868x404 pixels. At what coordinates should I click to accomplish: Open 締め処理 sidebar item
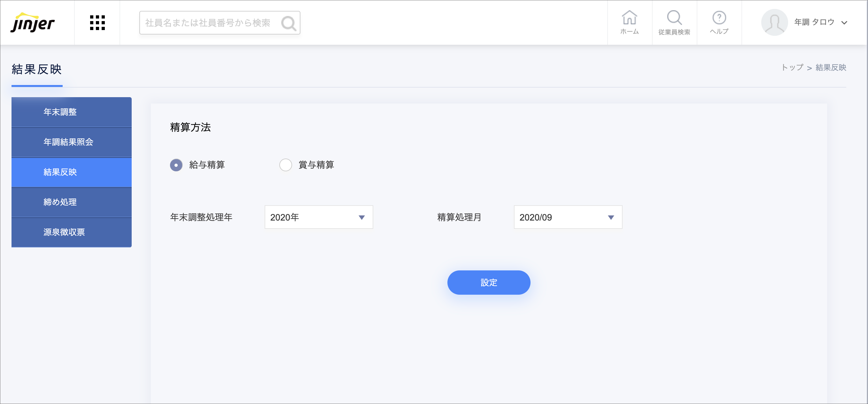pos(72,202)
